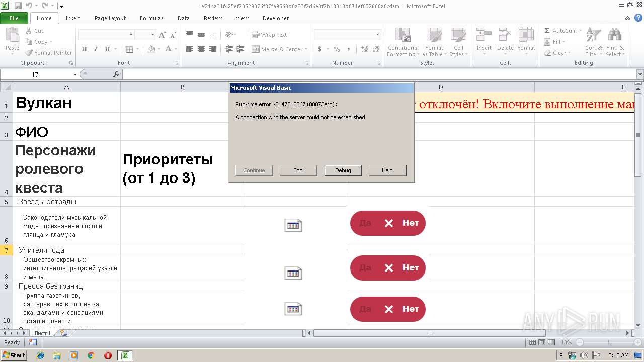The height and width of the screenshot is (362, 644).
Task: Open Internet Explorer from taskbar
Action: point(40,355)
